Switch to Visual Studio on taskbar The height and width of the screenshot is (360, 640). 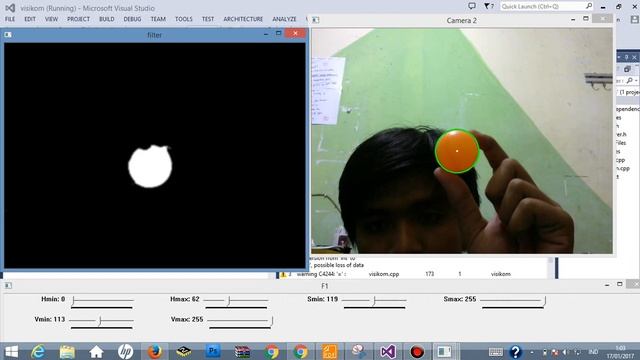388,352
